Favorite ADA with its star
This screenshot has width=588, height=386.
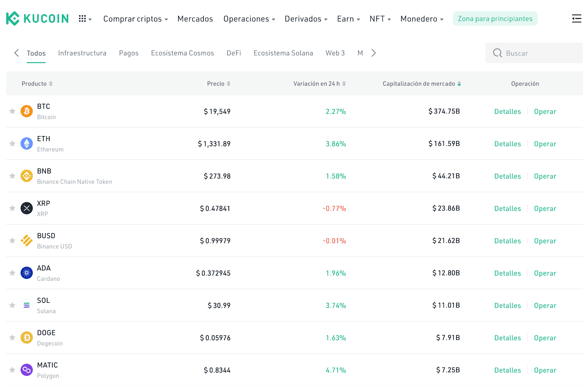click(12, 273)
